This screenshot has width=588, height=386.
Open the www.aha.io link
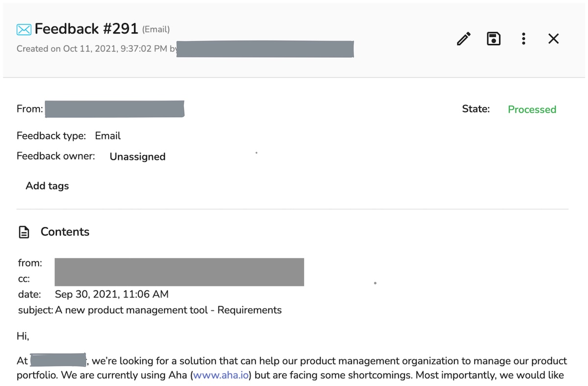(x=220, y=376)
